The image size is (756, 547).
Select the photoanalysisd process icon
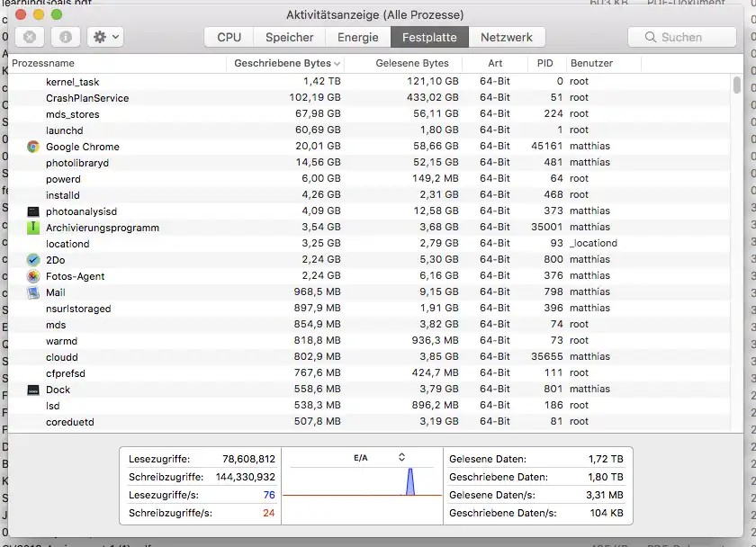[x=31, y=211]
